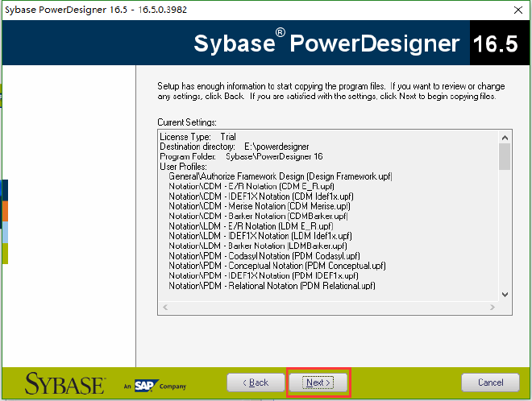
Task: Click 'Notation\LDM - E/R Notation' line
Action: [x=251, y=226]
